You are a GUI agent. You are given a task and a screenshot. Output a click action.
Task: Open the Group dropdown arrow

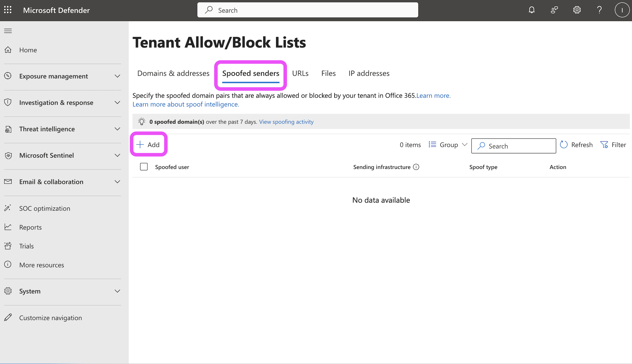(465, 145)
